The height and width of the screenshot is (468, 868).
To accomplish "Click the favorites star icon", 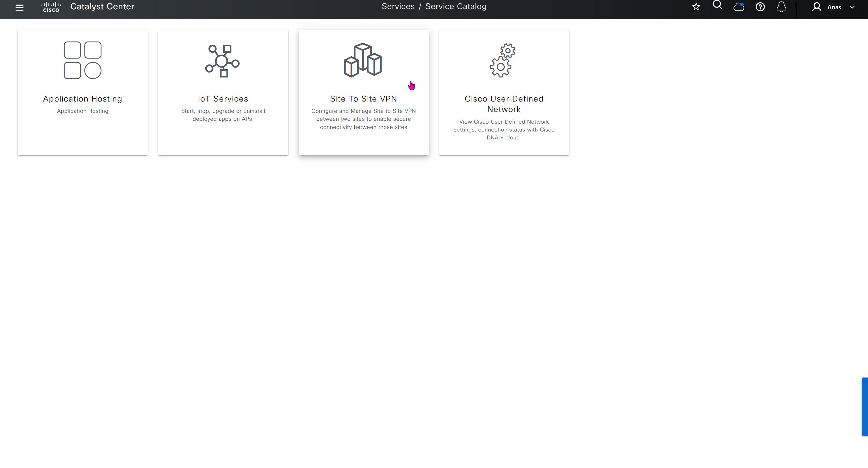I will coord(696,7).
